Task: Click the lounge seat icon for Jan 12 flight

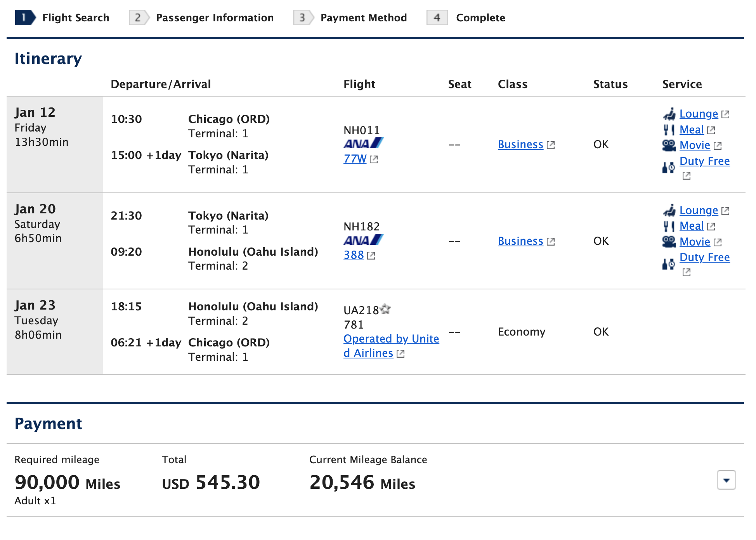Action: pyautogui.click(x=669, y=114)
